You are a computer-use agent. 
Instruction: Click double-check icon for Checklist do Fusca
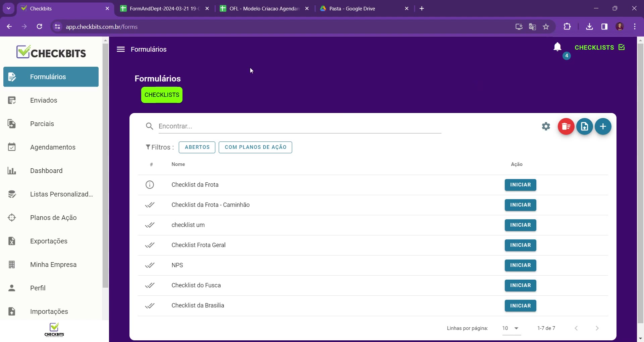150,285
